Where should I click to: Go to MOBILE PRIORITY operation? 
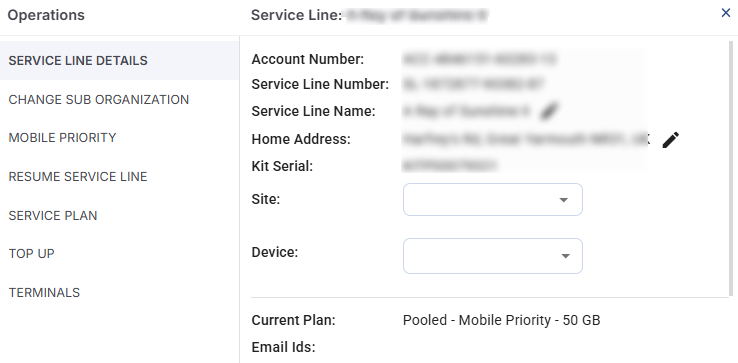pyautogui.click(x=119, y=138)
